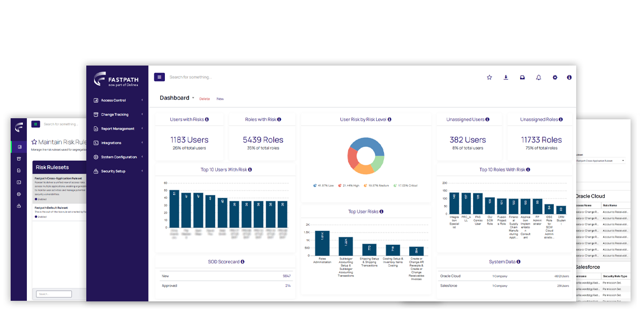Viewport: 644px width, 321px height.
Task: Expand the Access Control menu
Action: click(117, 100)
